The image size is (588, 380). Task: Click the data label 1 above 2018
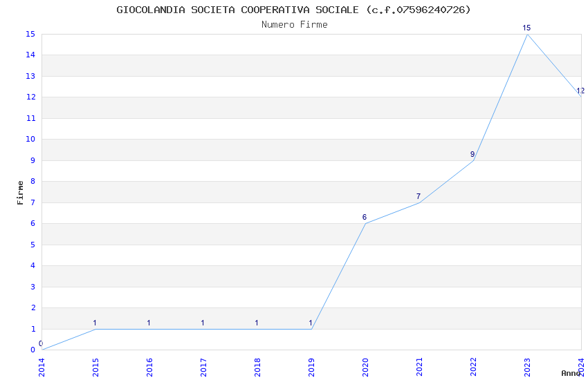[257, 323]
